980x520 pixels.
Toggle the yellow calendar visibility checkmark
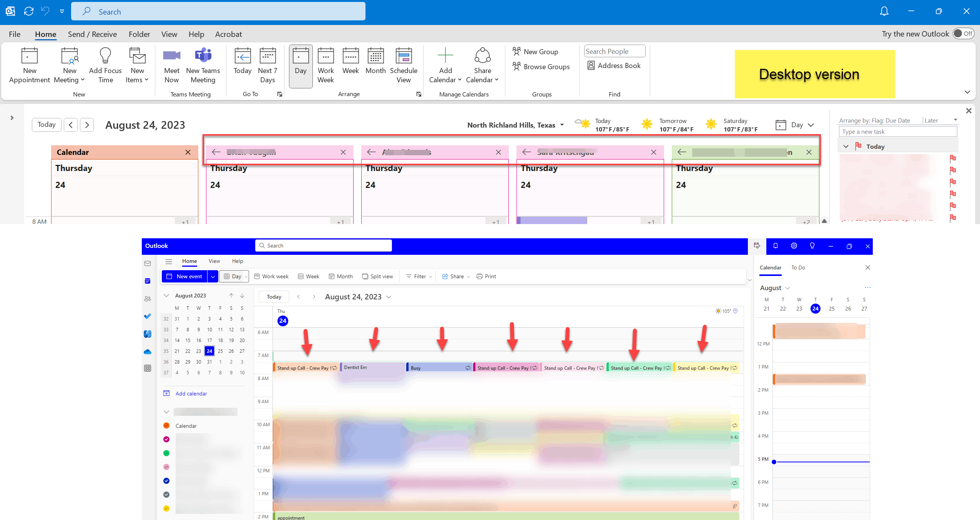click(166, 508)
